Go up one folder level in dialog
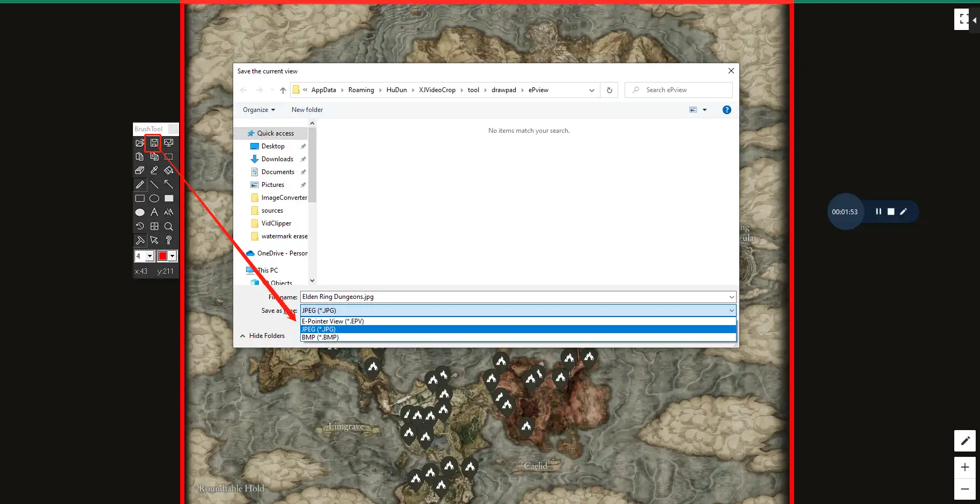 point(283,90)
